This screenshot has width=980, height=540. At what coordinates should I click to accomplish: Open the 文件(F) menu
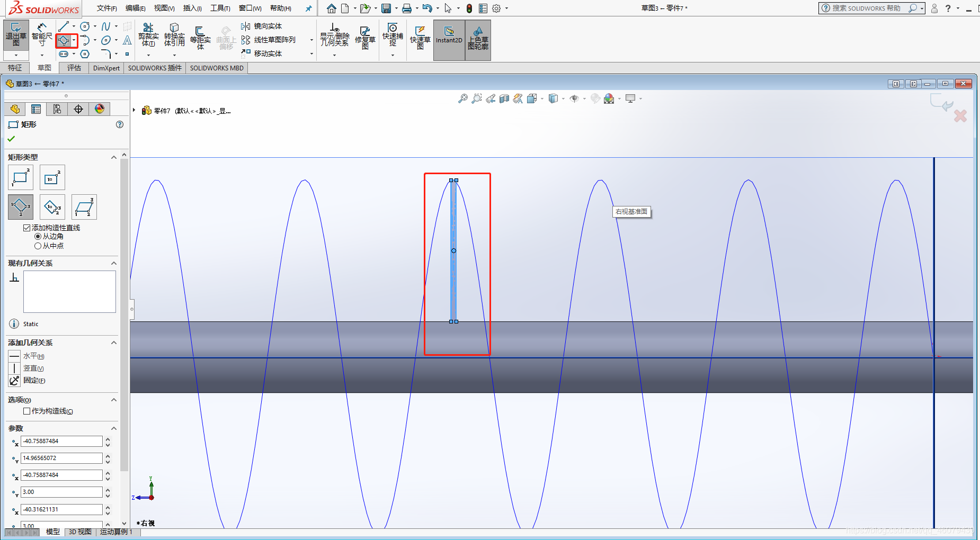coord(106,8)
